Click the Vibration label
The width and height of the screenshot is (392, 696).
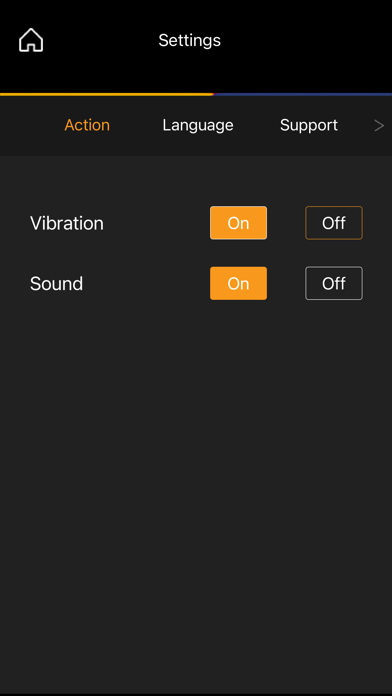pyautogui.click(x=67, y=223)
